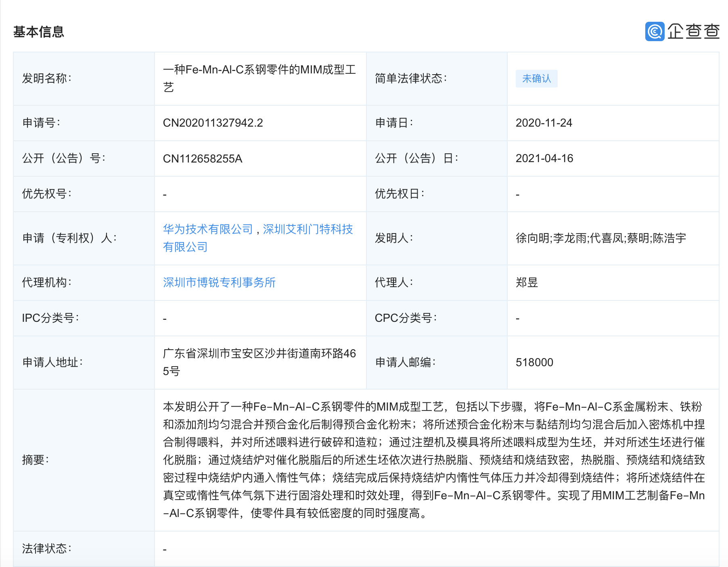Screen dimensions: 728x567
Task: Click the application date 2020-11-24
Action: pos(544,123)
